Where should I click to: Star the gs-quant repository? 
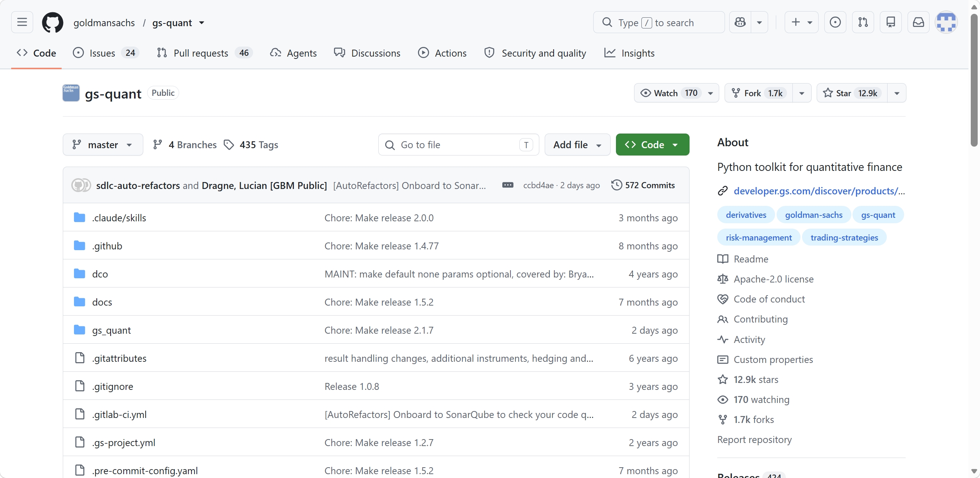coord(852,93)
